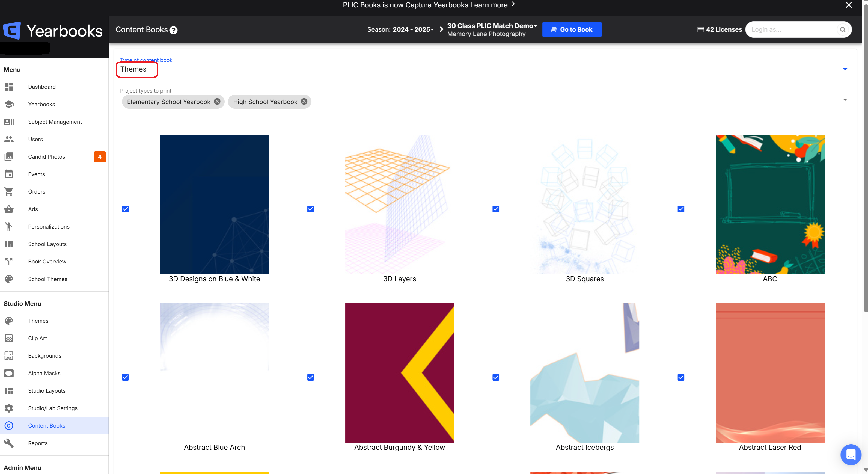Click the search magnifier in Login as field
The width and height of the screenshot is (868, 474).
tap(842, 30)
